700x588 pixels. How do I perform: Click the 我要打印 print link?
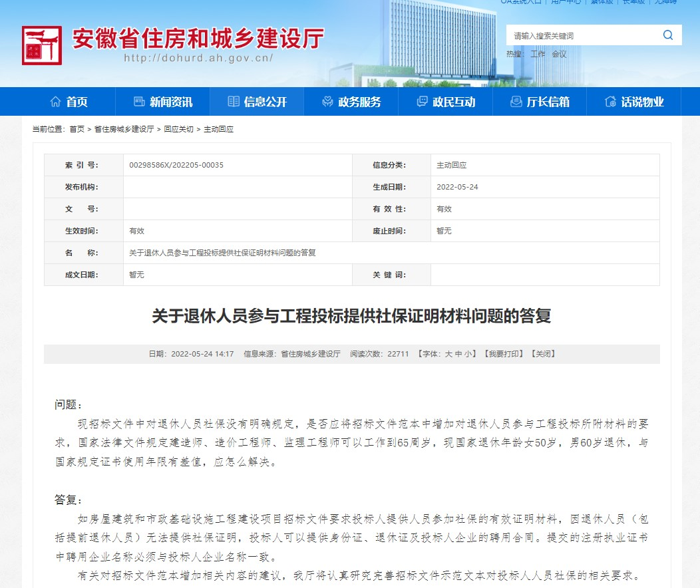503,354
